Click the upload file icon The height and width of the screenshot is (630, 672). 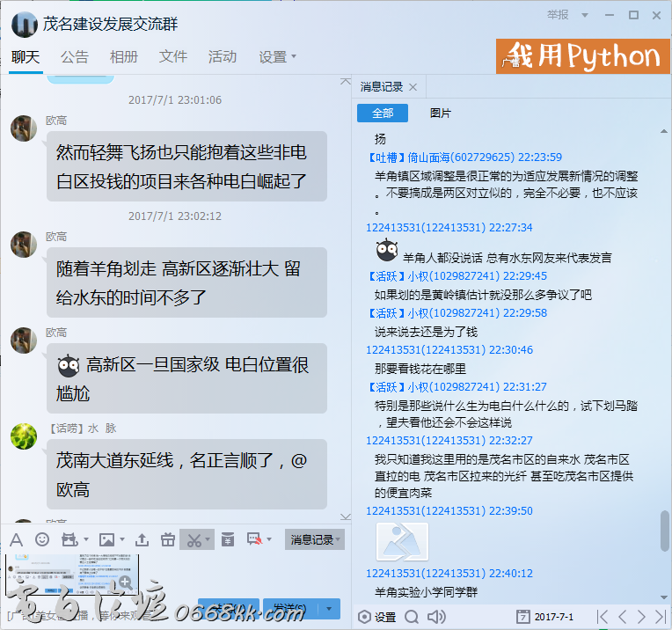(x=142, y=539)
